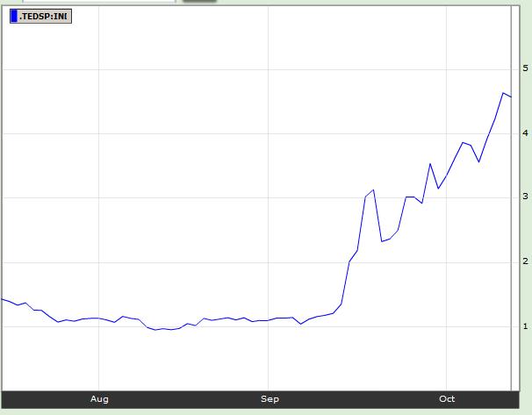Click the Oct month label on axis
The image size is (532, 415).
(x=447, y=399)
